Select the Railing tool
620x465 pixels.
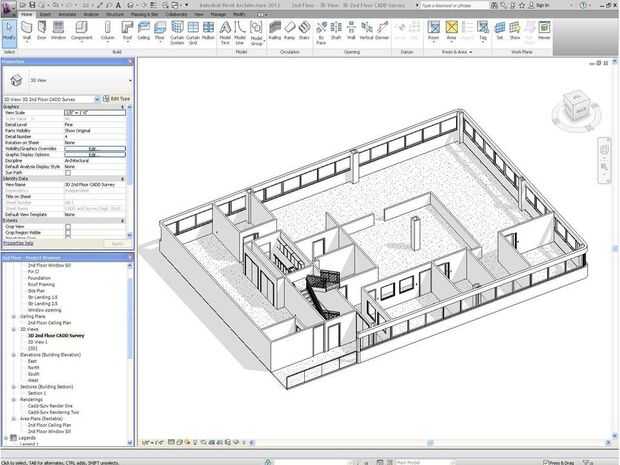[x=274, y=31]
